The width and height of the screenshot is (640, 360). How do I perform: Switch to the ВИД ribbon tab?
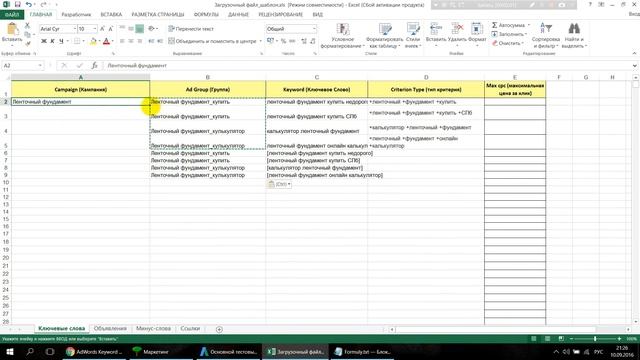tap(318, 15)
